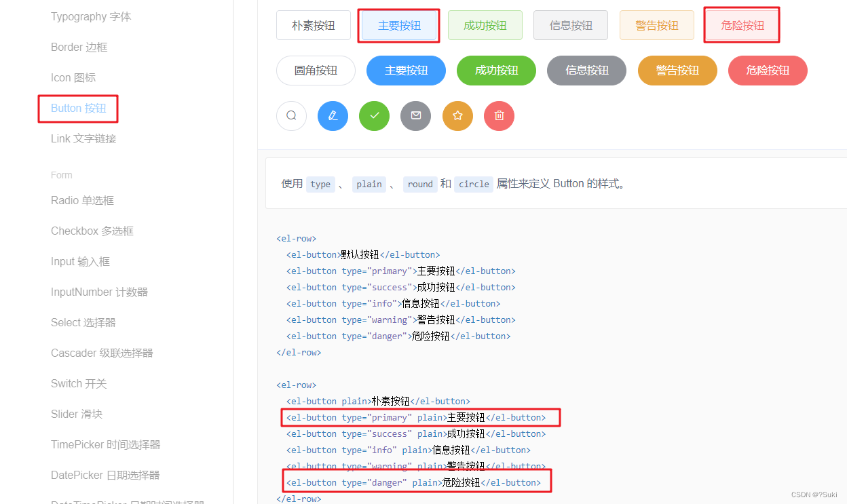
Task: Open Checkbox 多选框 sidebar link
Action: click(x=92, y=231)
